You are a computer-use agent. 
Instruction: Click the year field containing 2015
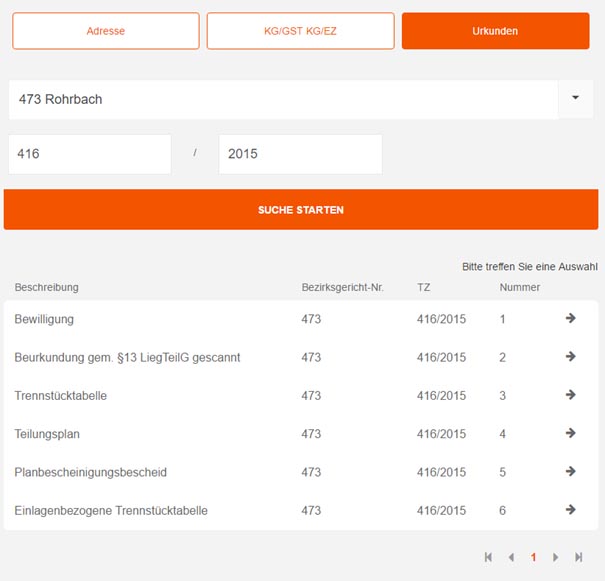coord(300,155)
